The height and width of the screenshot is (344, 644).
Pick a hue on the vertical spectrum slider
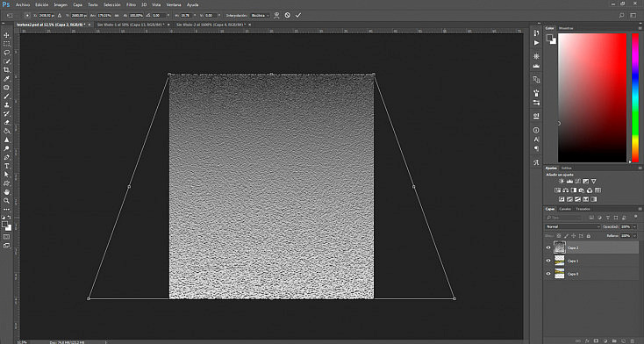click(635, 97)
